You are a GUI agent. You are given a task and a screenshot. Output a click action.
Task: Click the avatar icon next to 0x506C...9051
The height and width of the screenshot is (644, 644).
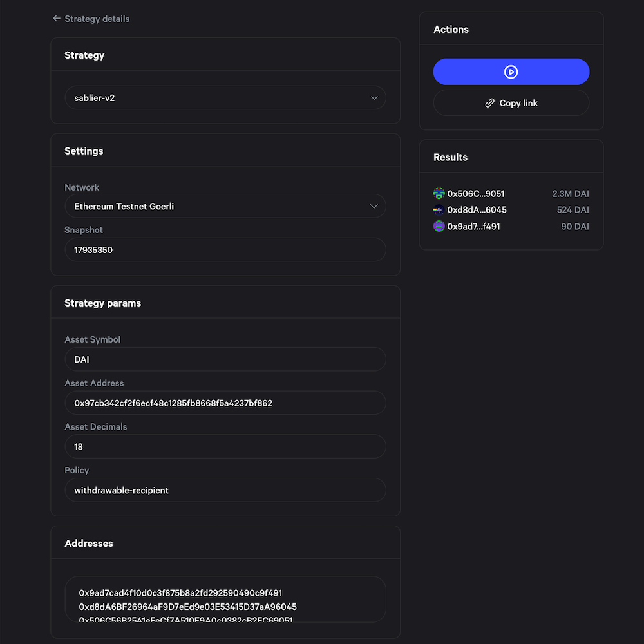pyautogui.click(x=439, y=193)
